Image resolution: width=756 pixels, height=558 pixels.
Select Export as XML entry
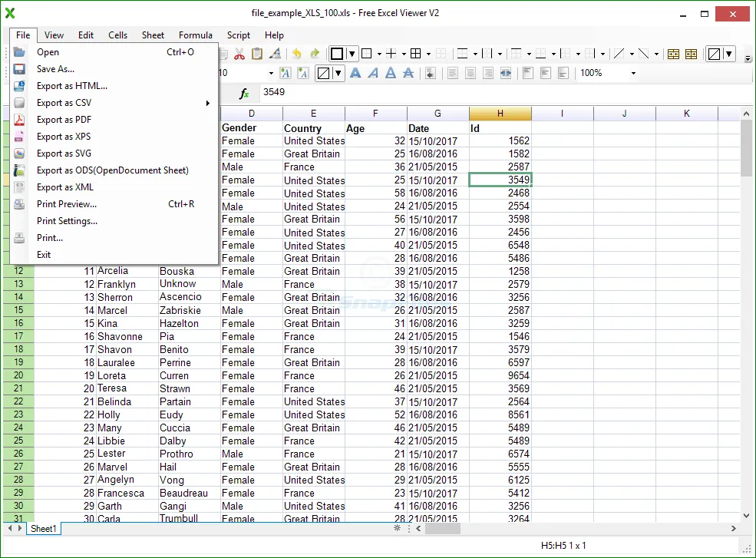tap(114, 187)
